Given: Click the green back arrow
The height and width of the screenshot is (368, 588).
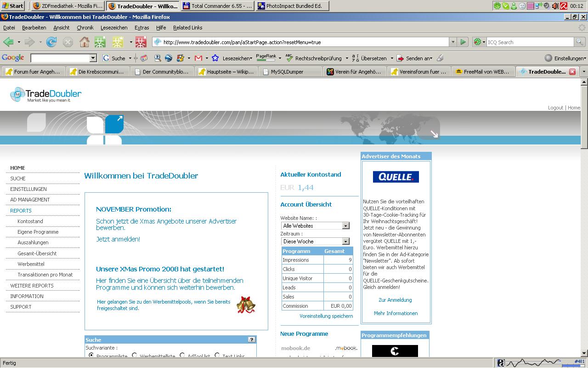Looking at the screenshot, I should [x=8, y=42].
